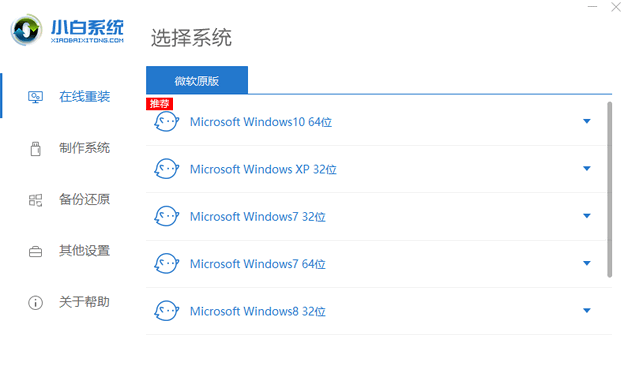Expand the Windows7 32位 dropdown arrow
This screenshot has width=623, height=390.
pyautogui.click(x=586, y=216)
